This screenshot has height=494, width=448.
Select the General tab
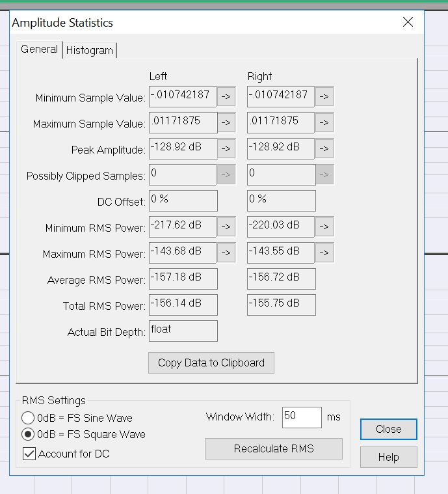[x=39, y=49]
